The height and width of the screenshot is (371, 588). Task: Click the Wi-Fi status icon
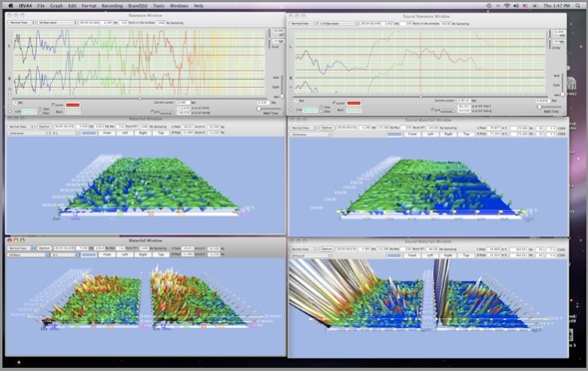click(507, 6)
